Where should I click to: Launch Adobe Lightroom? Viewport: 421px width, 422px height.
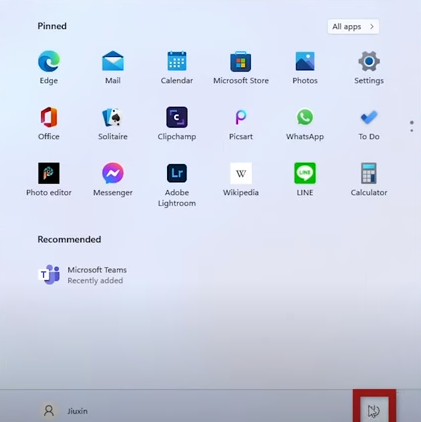tap(177, 185)
